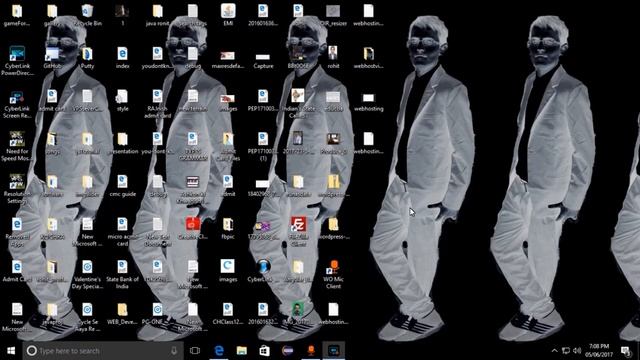This screenshot has height=360, width=640.
Task: Select the Resolution Settings shortcut
Action: 17,189
